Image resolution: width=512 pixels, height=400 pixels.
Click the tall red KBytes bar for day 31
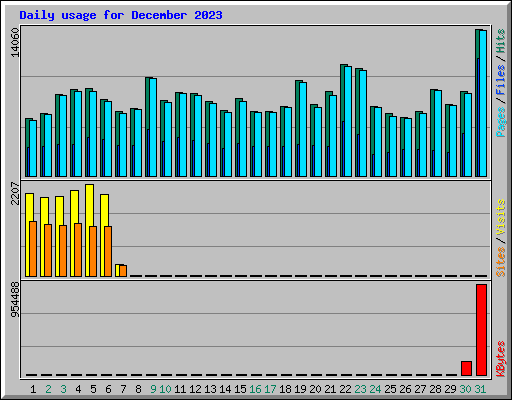[x=481, y=330]
